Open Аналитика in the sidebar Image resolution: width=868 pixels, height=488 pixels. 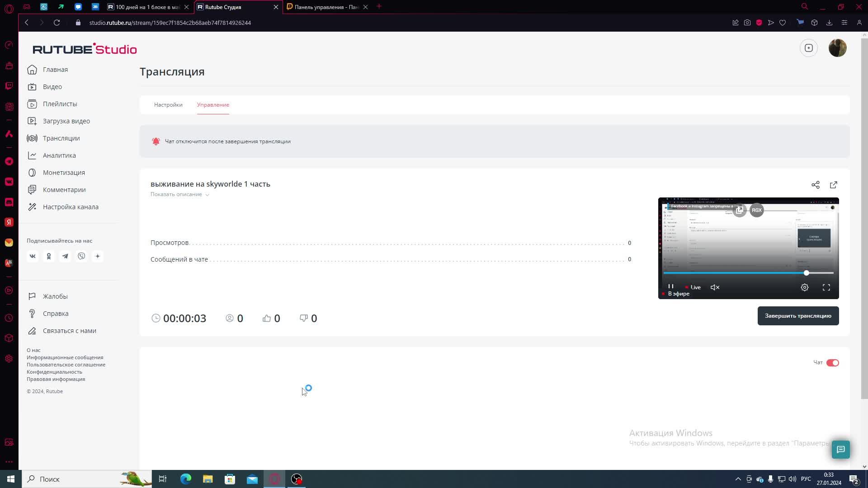pyautogui.click(x=59, y=155)
